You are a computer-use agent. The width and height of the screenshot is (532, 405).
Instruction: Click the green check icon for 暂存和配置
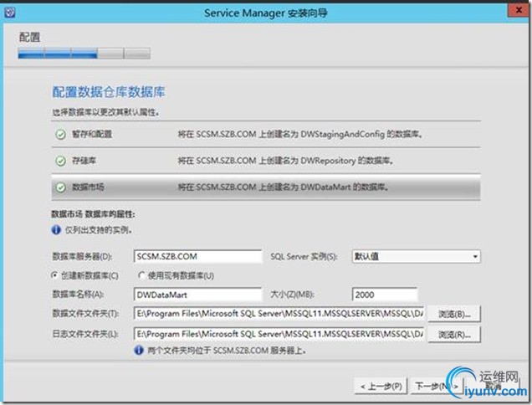[60, 135]
